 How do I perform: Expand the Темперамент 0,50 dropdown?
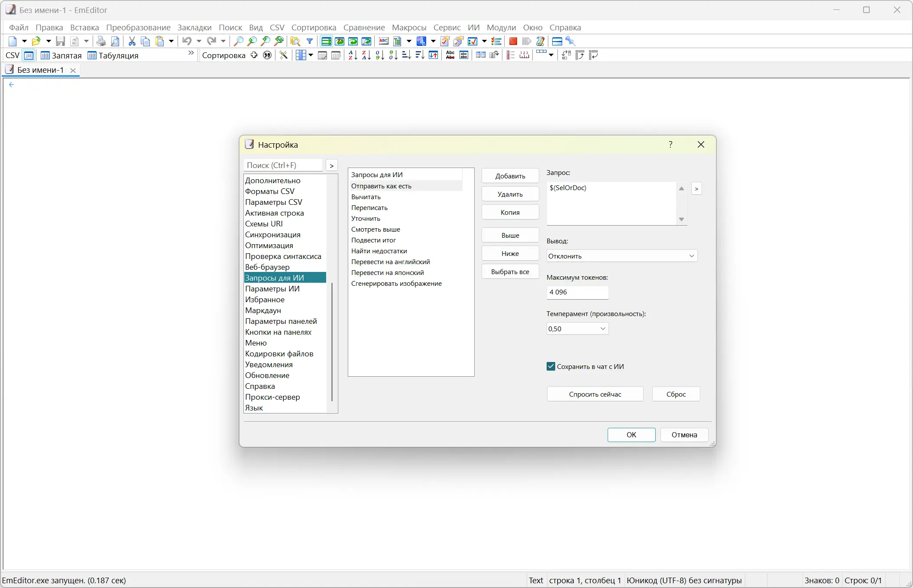(577, 329)
